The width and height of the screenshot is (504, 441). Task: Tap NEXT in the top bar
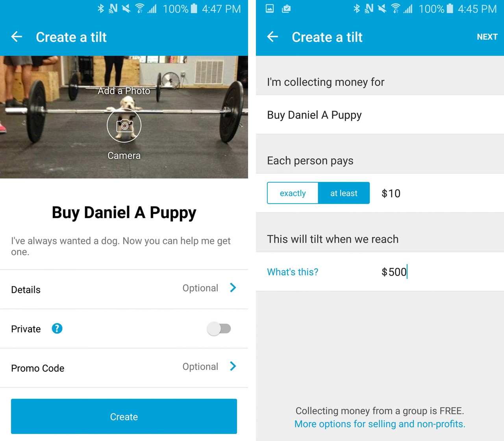pyautogui.click(x=487, y=37)
